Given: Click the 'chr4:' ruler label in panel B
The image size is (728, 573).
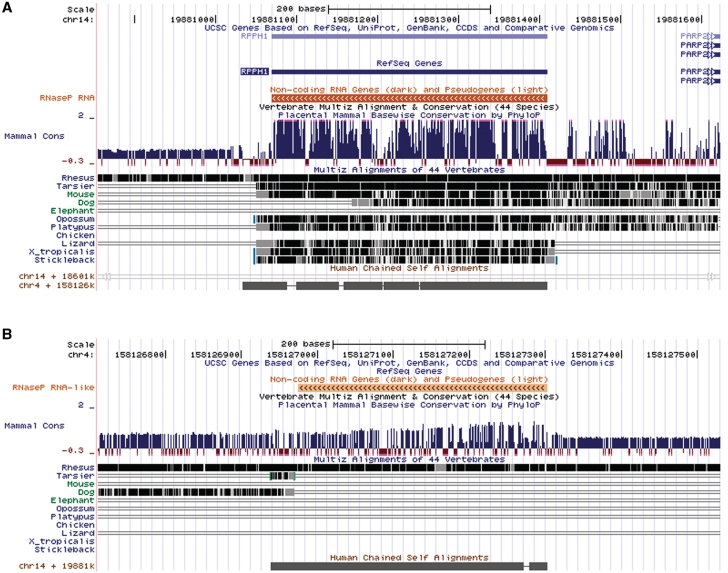Looking at the screenshot, I should point(81,355).
